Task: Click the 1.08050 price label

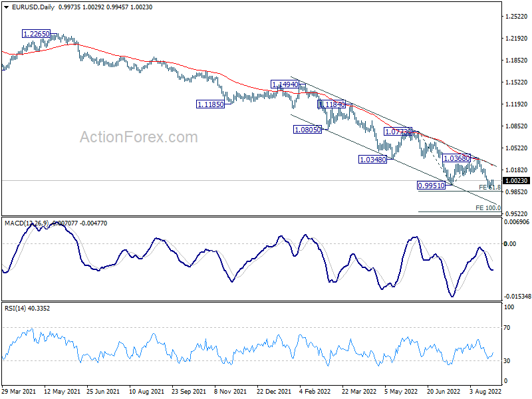Action: (307, 130)
